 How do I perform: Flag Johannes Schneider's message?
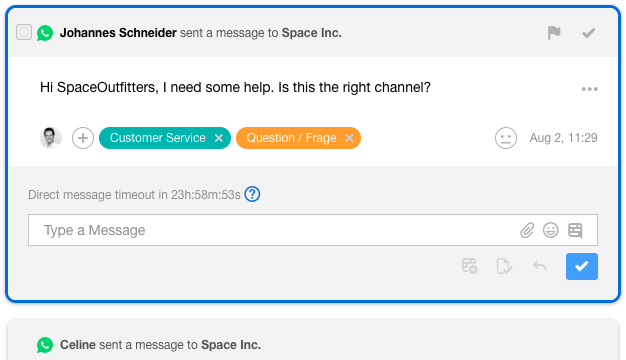tap(554, 33)
